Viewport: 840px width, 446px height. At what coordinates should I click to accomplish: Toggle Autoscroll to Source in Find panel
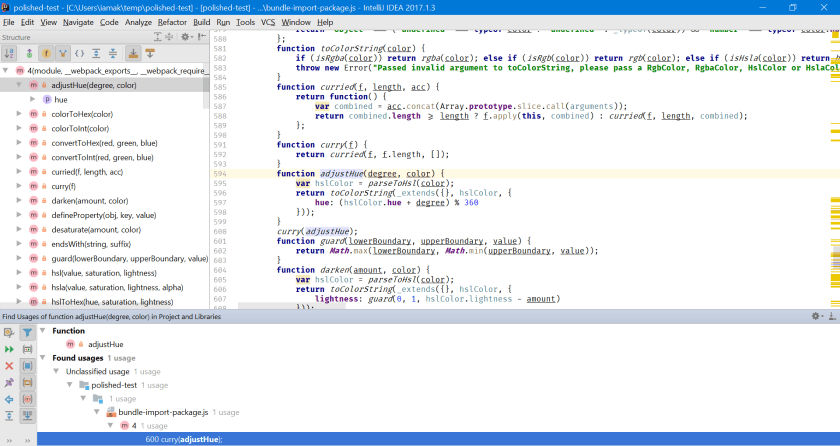(27, 415)
